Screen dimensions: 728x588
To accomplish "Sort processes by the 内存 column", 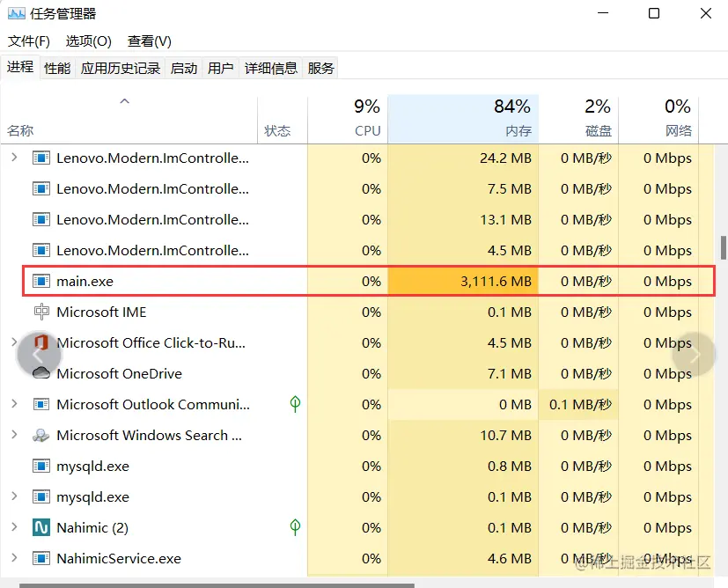I will (463, 119).
